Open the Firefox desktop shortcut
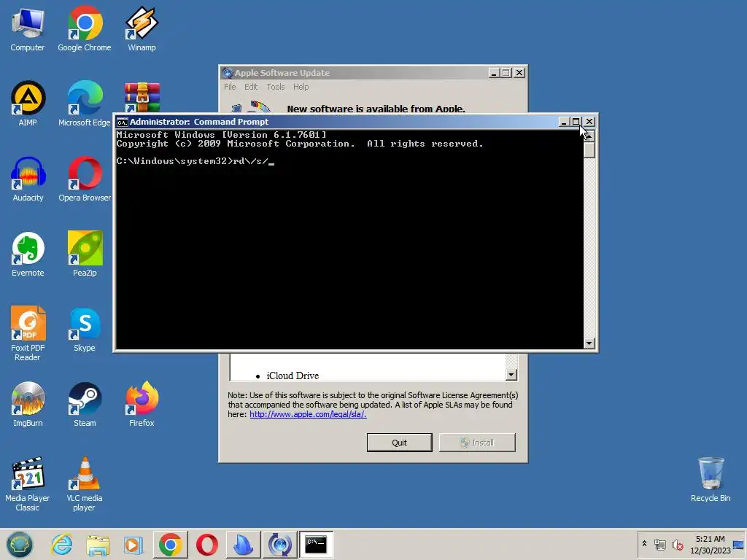The image size is (747, 560). [x=142, y=404]
